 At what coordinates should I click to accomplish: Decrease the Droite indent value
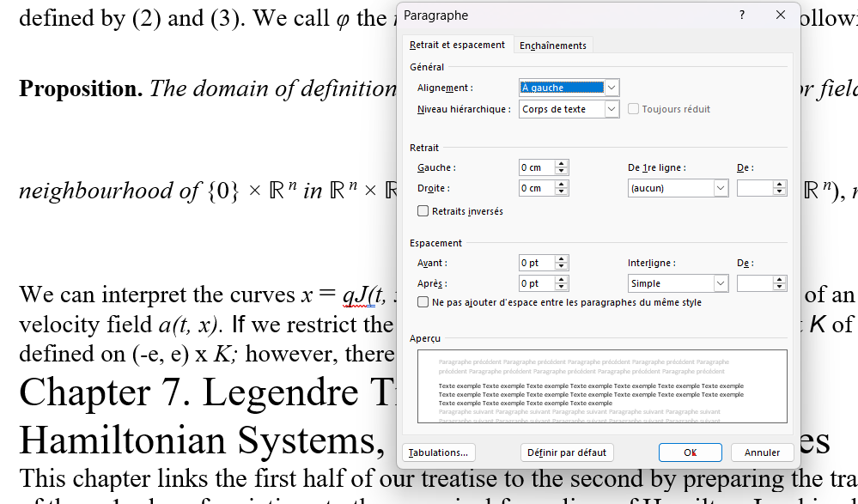(562, 192)
